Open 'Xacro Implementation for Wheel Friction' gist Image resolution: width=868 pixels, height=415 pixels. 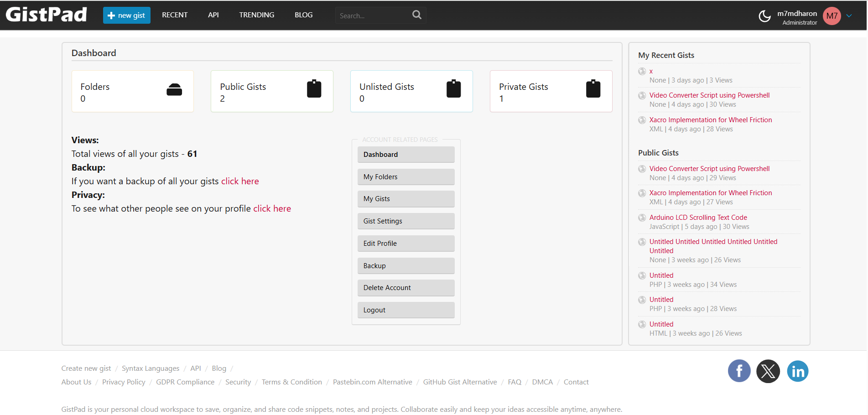[710, 119]
